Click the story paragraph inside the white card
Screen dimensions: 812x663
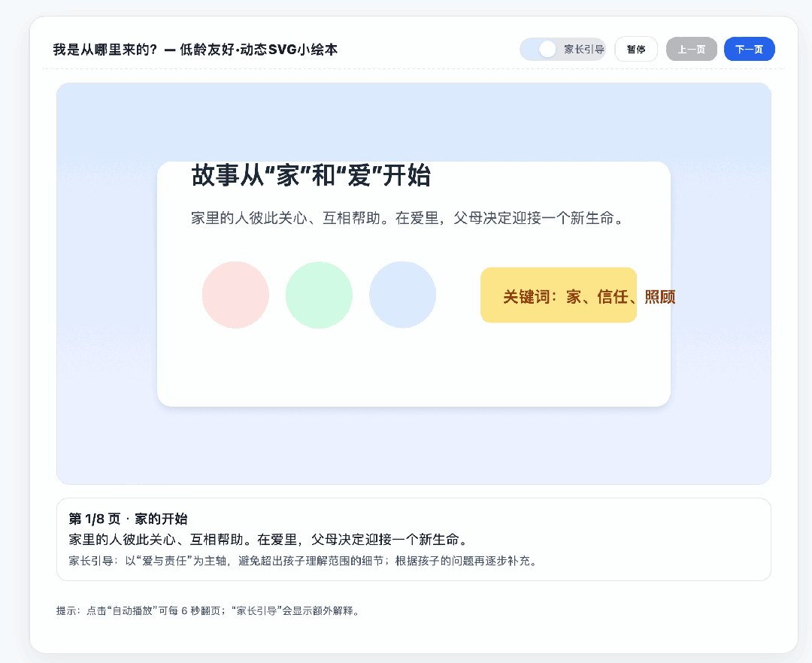[x=408, y=219]
